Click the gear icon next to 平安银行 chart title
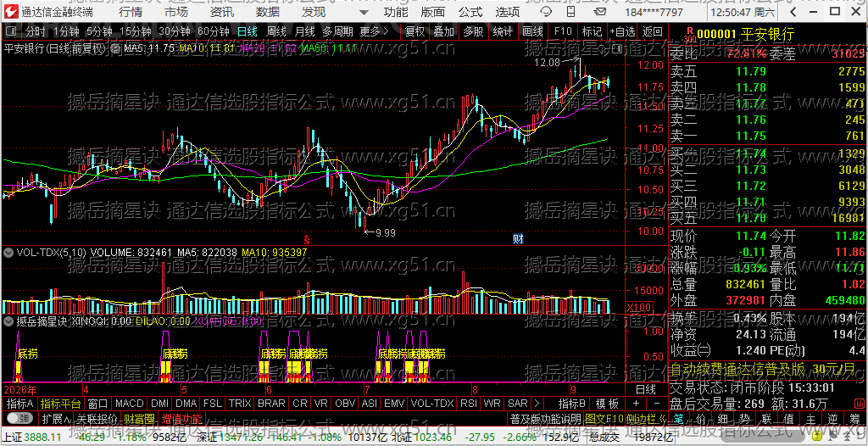This screenshot has height=446, width=868. coord(117,49)
